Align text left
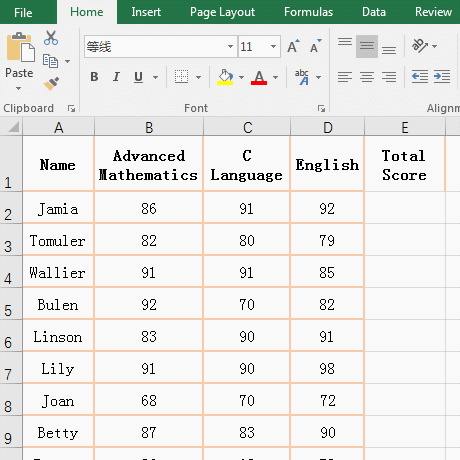The image size is (460, 460). coord(345,77)
